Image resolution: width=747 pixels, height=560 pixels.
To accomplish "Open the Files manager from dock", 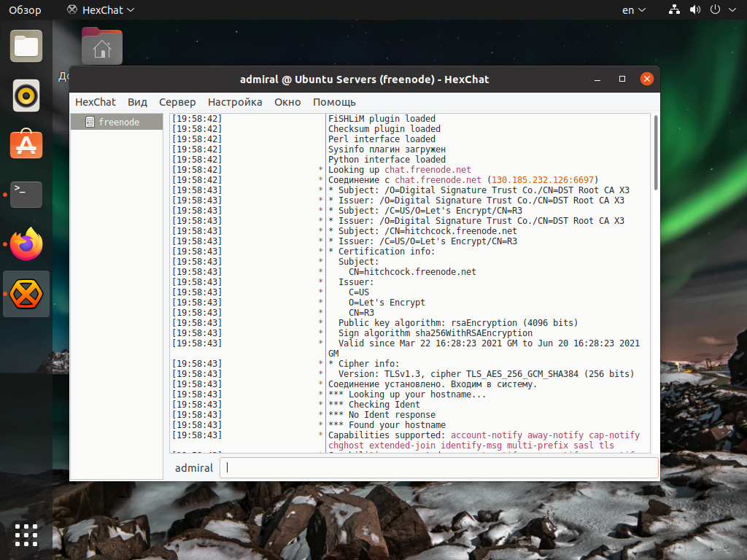I will coord(26,46).
